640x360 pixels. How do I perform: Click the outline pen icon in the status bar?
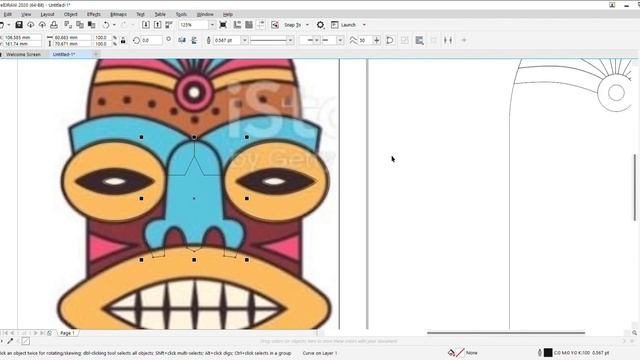pos(540,353)
